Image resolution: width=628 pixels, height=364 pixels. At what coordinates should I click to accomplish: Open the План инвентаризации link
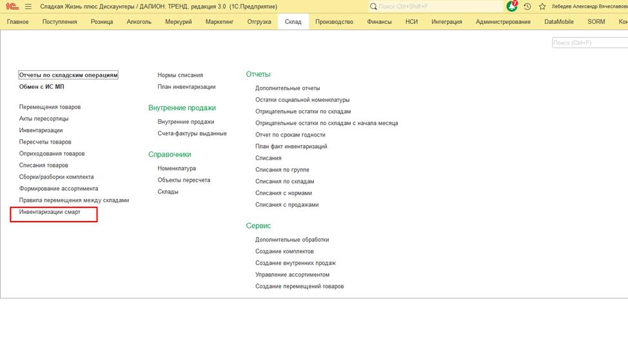click(x=186, y=87)
